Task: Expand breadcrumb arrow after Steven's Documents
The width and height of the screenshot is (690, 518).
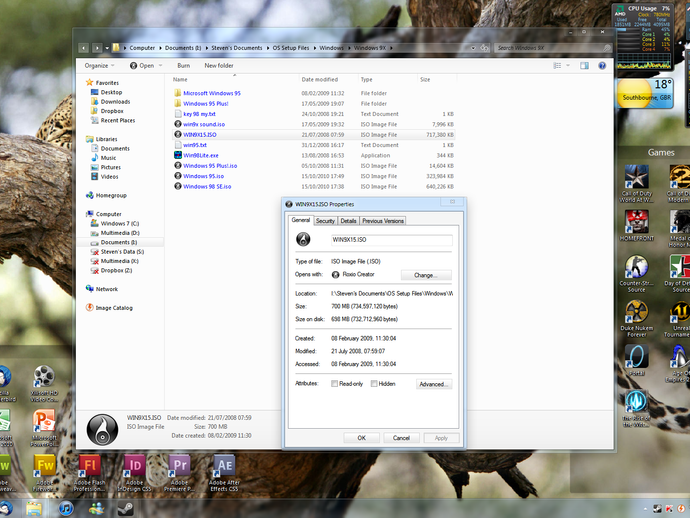Action: pos(268,48)
